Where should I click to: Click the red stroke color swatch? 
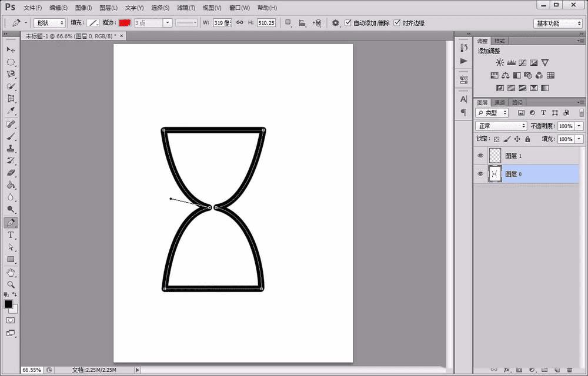pyautogui.click(x=125, y=23)
